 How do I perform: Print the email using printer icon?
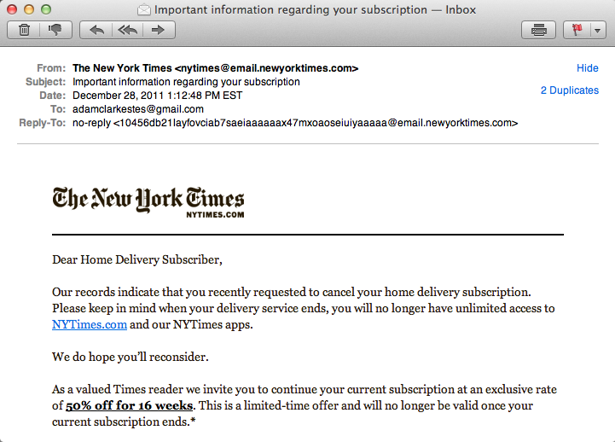coord(538,30)
